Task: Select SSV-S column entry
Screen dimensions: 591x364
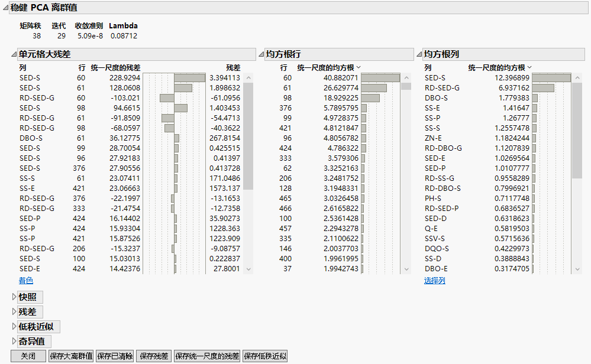Action: point(435,239)
